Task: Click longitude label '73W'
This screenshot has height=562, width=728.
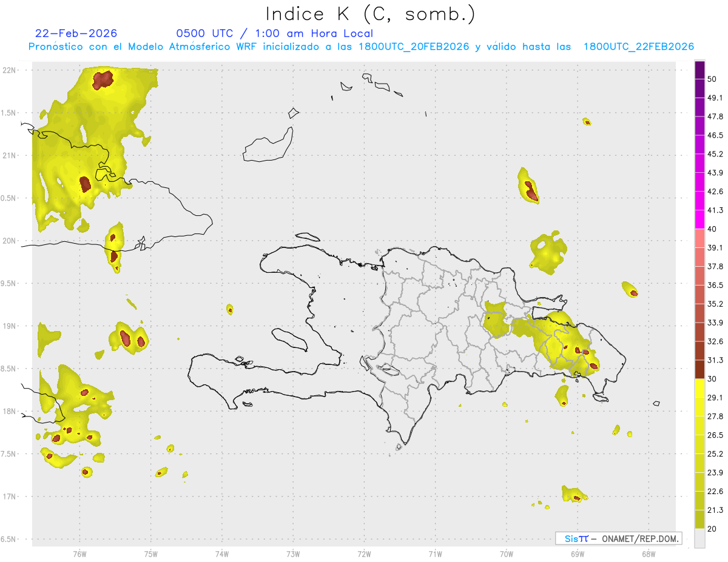Action: point(293,554)
